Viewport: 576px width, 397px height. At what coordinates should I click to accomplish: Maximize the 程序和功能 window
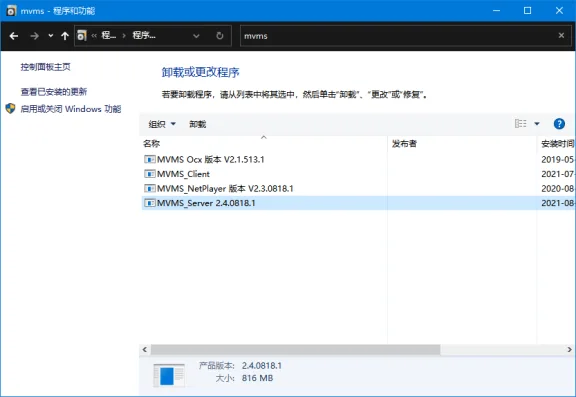click(x=527, y=11)
